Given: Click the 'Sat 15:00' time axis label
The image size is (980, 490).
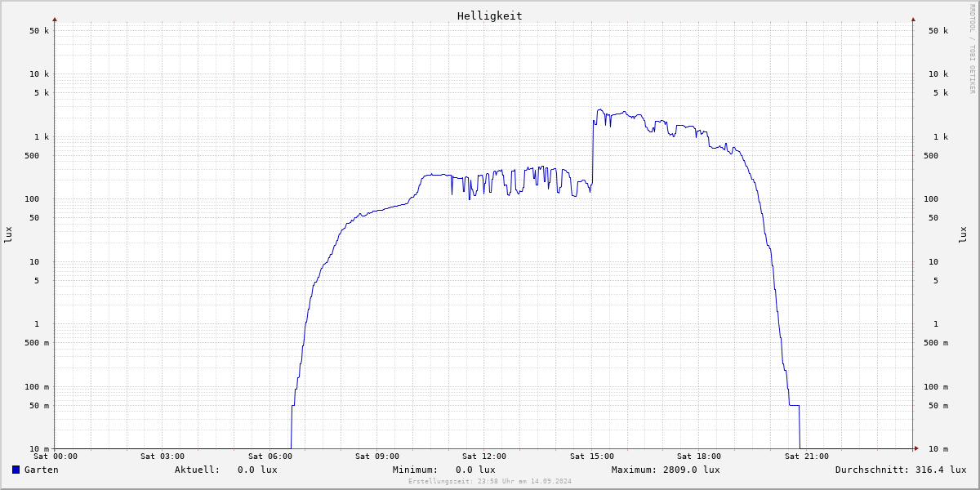Looking at the screenshot, I should (592, 457).
